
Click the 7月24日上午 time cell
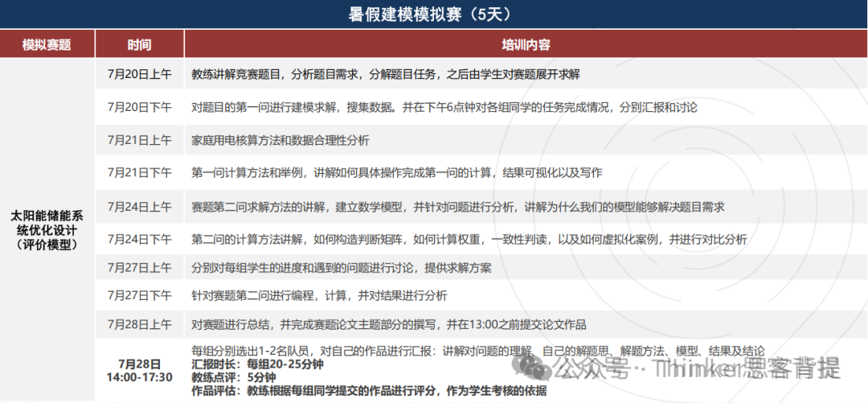point(140,207)
